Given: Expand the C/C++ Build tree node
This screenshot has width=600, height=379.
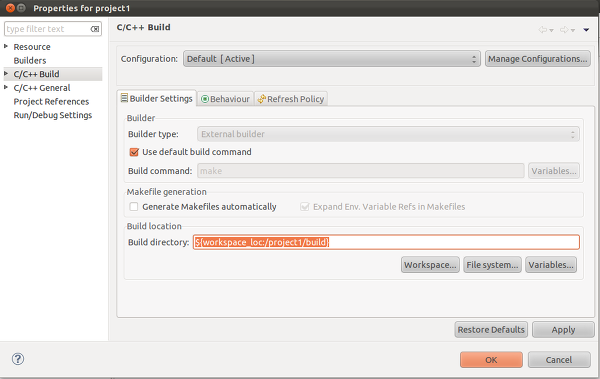Looking at the screenshot, I should (6, 74).
